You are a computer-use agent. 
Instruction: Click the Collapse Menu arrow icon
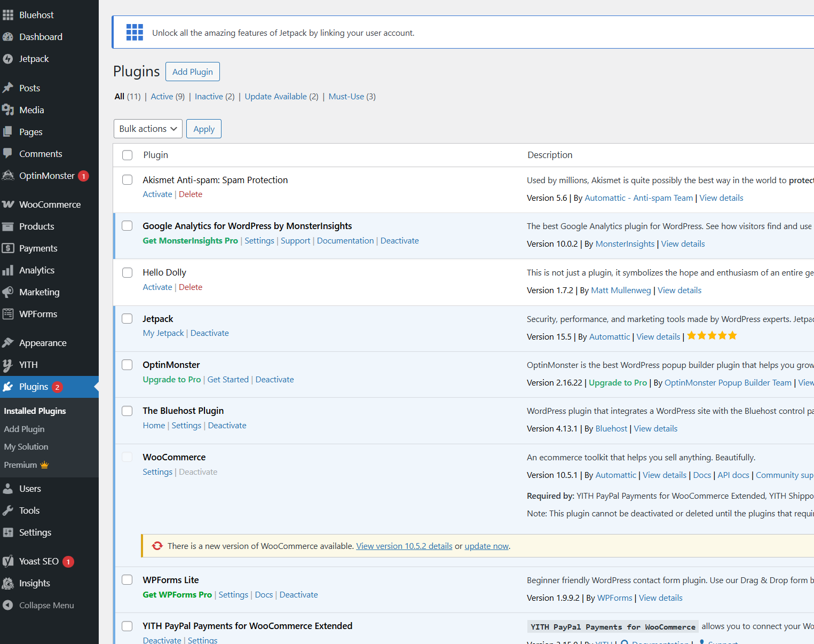tap(8, 605)
